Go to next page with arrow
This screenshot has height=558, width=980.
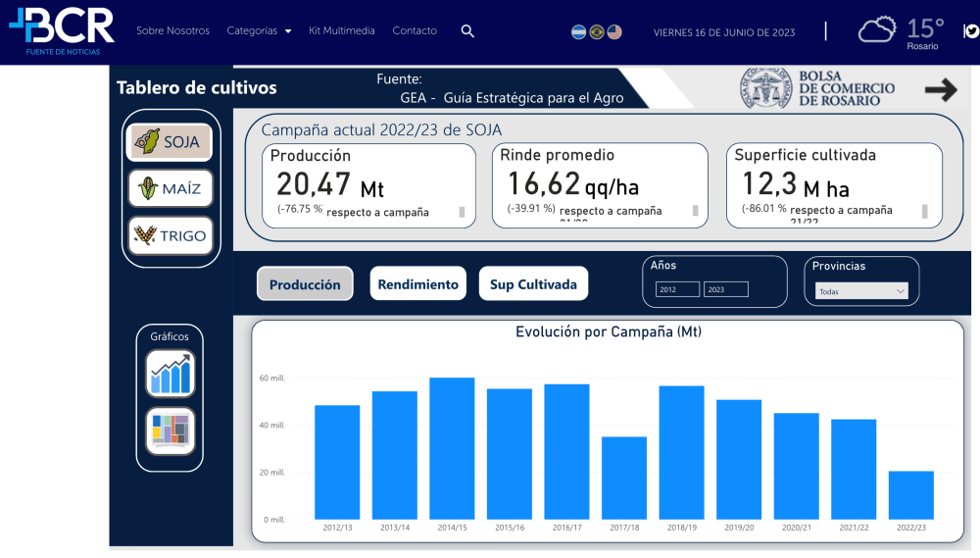tap(941, 91)
